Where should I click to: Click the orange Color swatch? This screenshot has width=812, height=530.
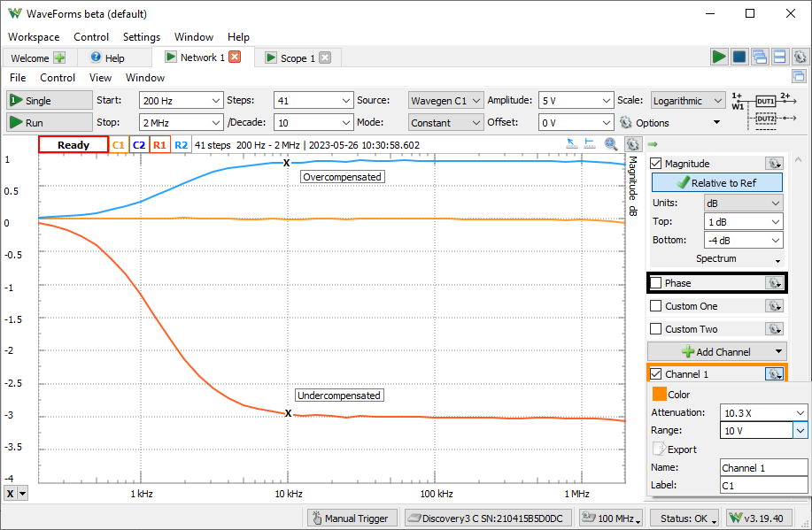[659, 395]
